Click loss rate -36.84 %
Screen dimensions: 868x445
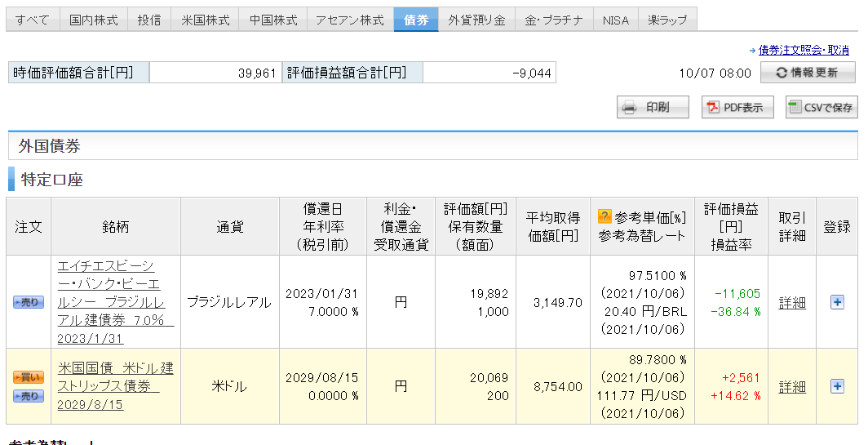[x=736, y=311]
